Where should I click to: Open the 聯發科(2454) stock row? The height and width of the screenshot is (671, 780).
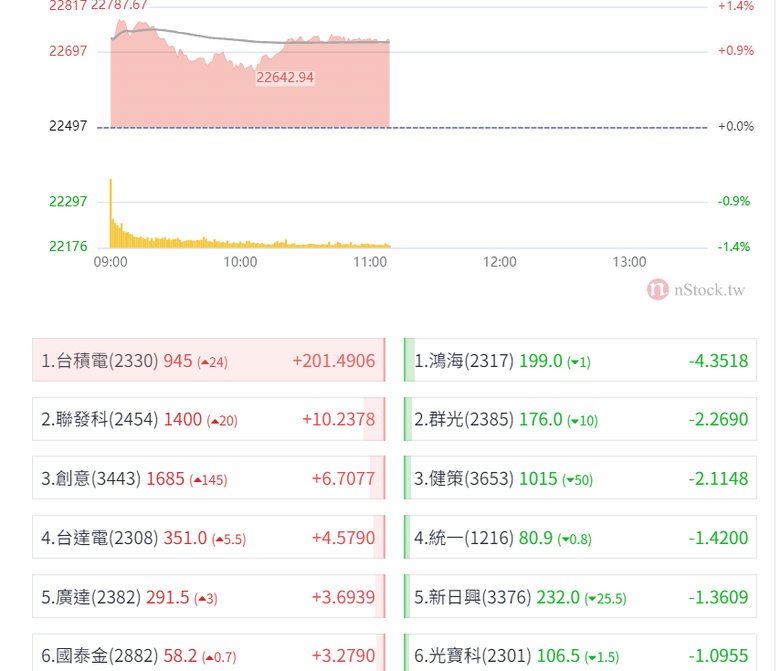(x=209, y=419)
